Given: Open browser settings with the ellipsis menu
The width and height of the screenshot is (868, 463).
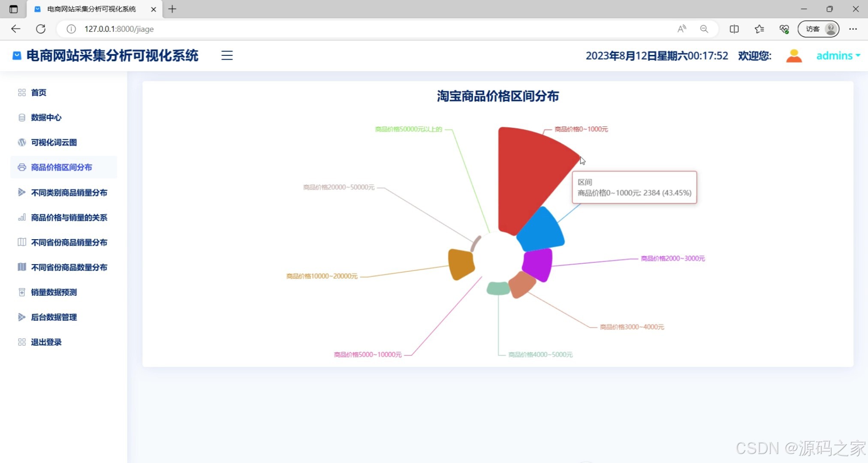Looking at the screenshot, I should (853, 29).
